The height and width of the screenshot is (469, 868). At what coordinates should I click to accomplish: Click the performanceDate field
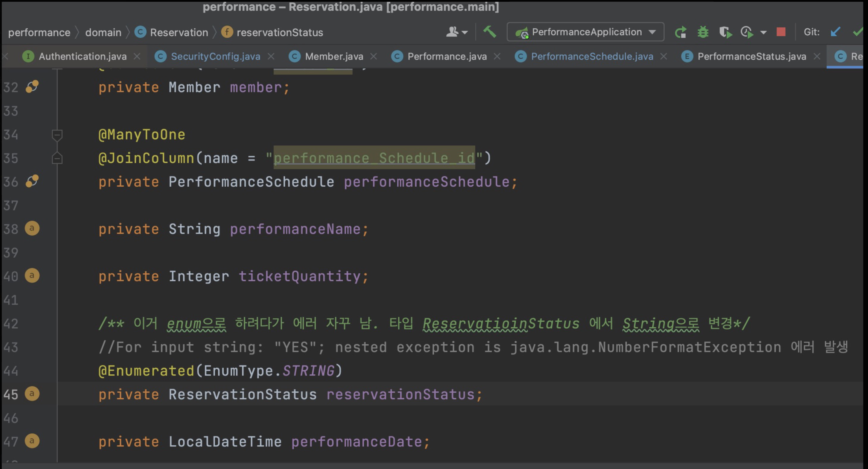[x=357, y=442]
